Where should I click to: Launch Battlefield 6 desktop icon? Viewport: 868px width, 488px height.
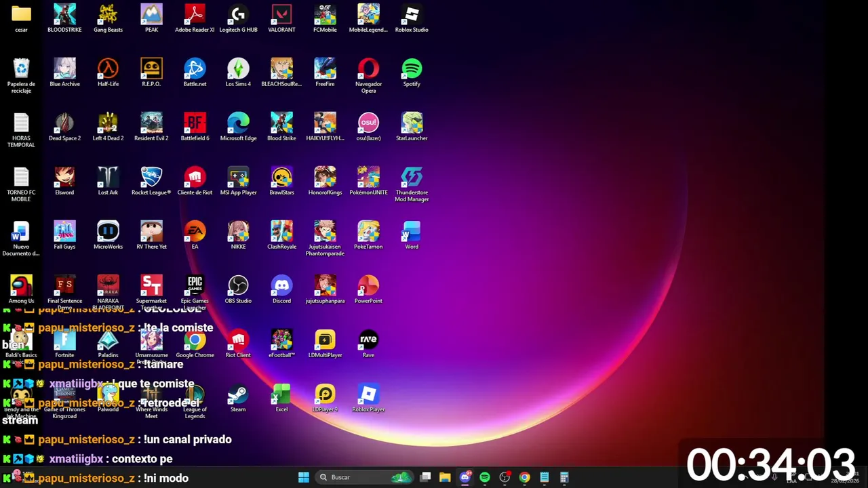(x=195, y=127)
